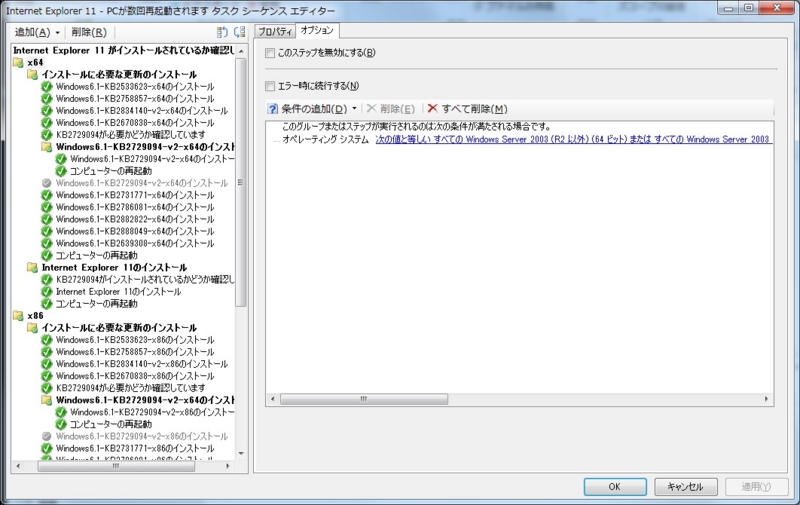Click the step tree horizontal scrollbar thumb
This screenshot has height=505, width=800.
click(116, 466)
